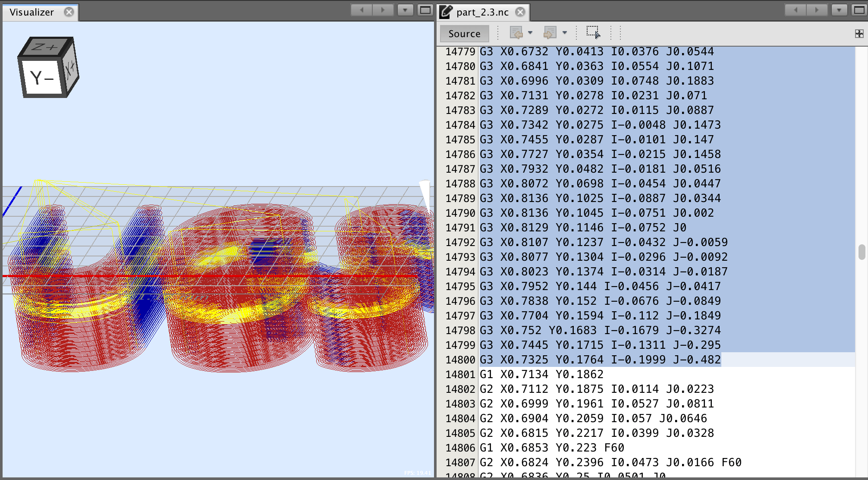Click the move pane icon at top right
Screen dimensions: 868x480
[859, 33]
